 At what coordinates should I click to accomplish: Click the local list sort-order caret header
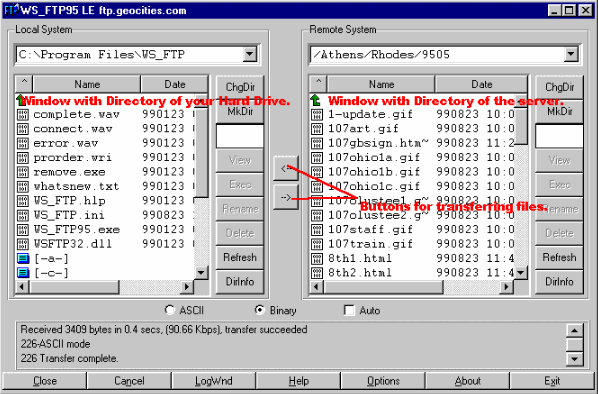[x=24, y=84]
